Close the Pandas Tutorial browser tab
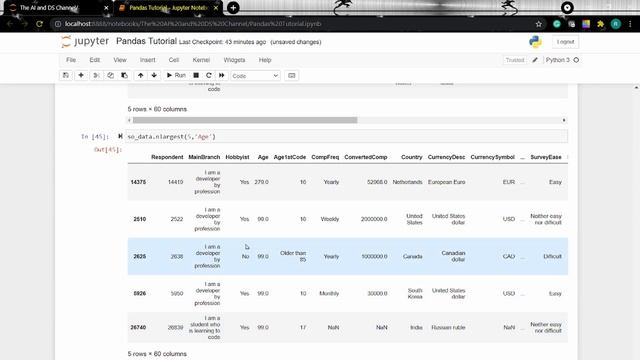Image resolution: width=640 pixels, height=360 pixels. pyautogui.click(x=216, y=8)
